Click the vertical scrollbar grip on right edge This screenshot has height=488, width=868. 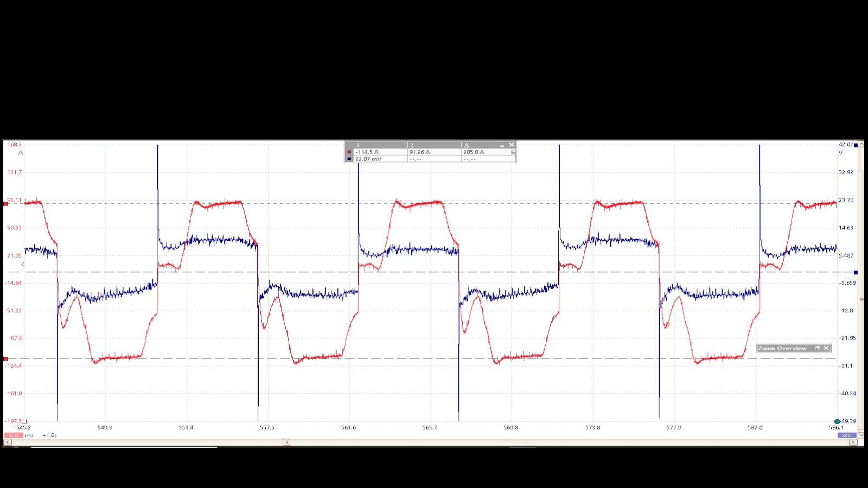click(861, 299)
